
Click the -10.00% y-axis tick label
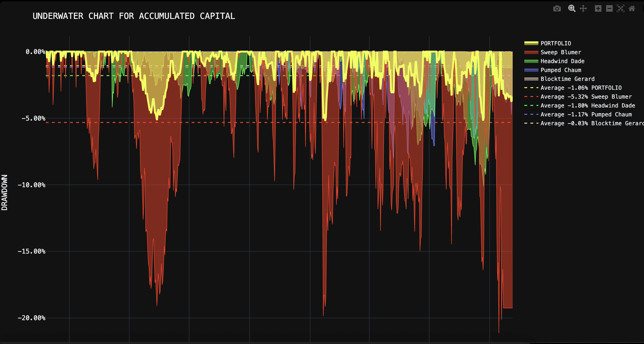point(32,185)
